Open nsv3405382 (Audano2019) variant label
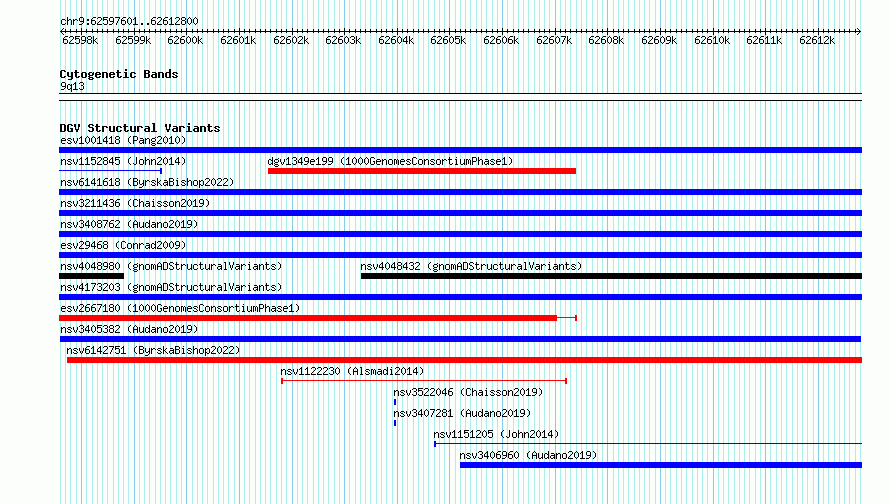This screenshot has height=504, width=890. tap(129, 329)
